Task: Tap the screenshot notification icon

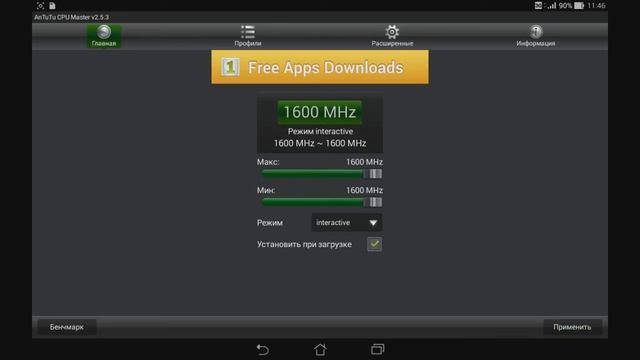Action: coord(40,6)
